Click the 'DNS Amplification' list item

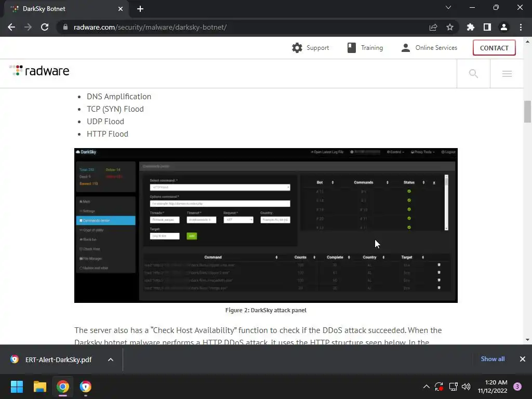click(119, 97)
